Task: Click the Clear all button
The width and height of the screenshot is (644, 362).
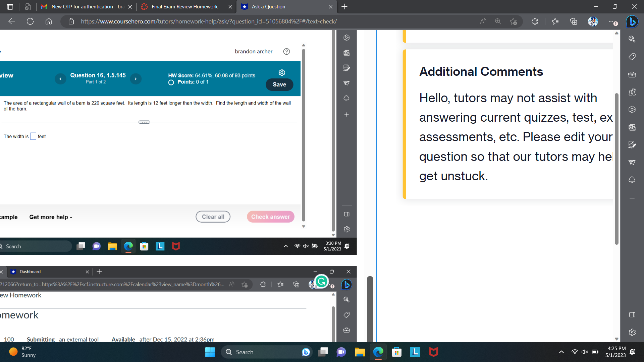Action: pos(213,217)
